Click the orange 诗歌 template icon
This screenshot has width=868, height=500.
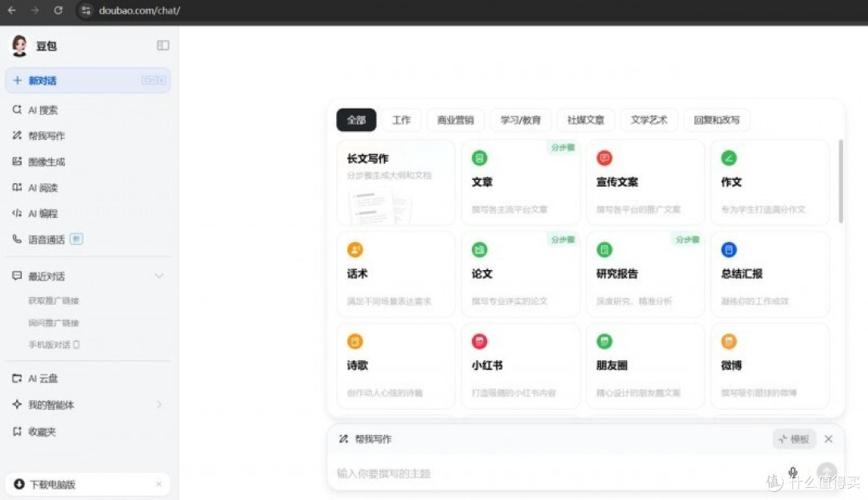pyautogui.click(x=355, y=341)
